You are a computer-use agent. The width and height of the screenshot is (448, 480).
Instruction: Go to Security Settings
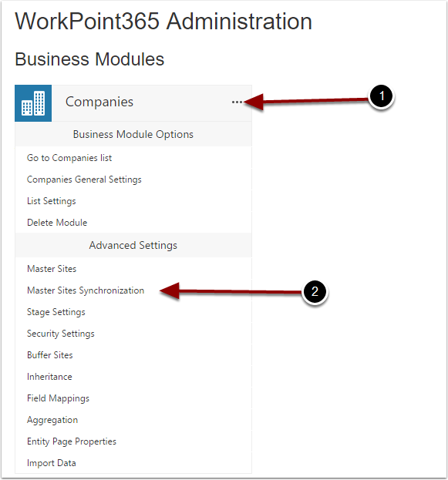61,334
